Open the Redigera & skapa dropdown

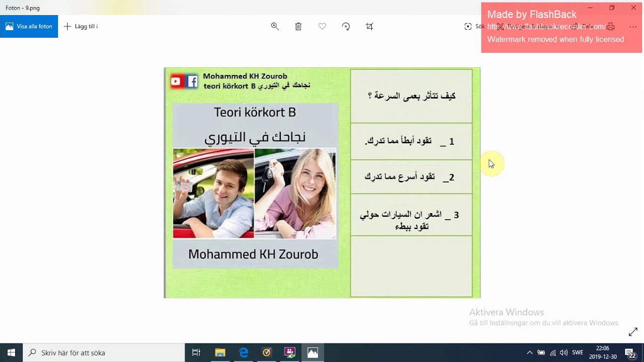click(527, 27)
